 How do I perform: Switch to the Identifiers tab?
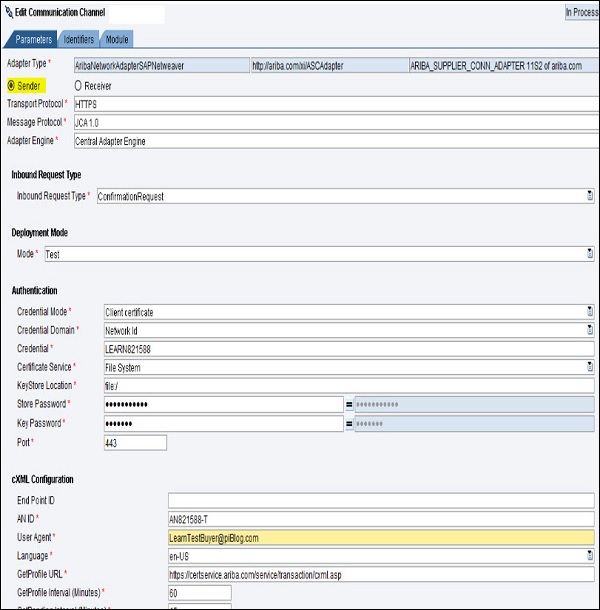79,40
